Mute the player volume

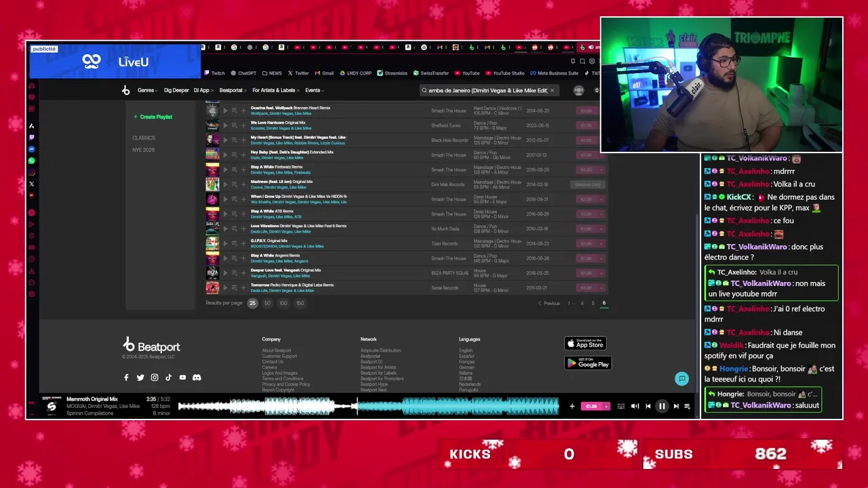[x=635, y=407]
